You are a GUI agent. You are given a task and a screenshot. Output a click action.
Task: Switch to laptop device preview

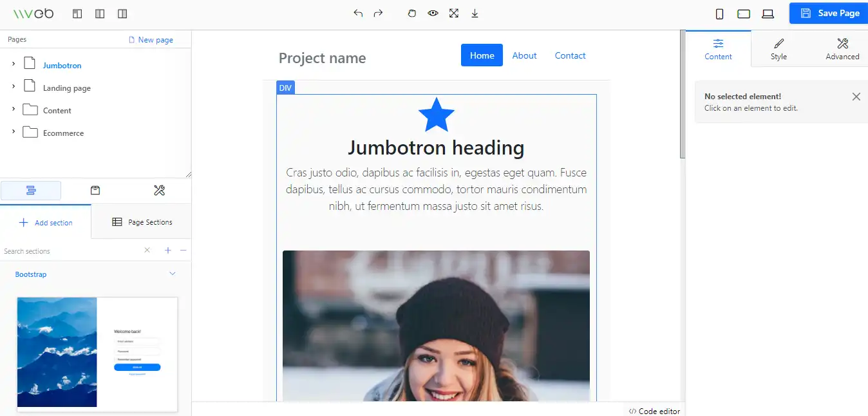[768, 13]
